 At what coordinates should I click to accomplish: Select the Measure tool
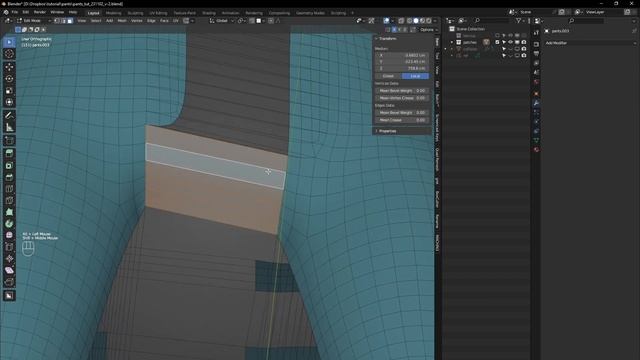coord(9,127)
